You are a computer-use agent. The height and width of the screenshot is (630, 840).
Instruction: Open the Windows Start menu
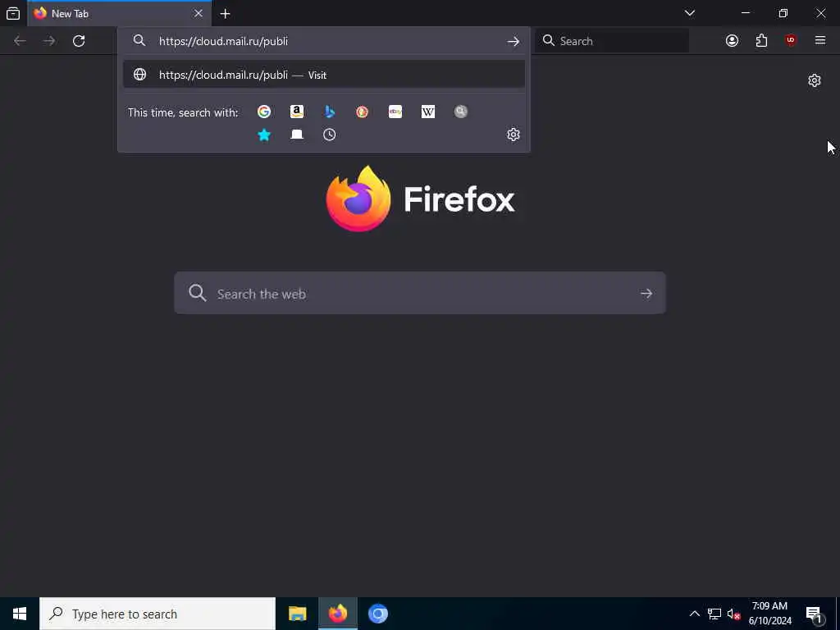point(20,614)
